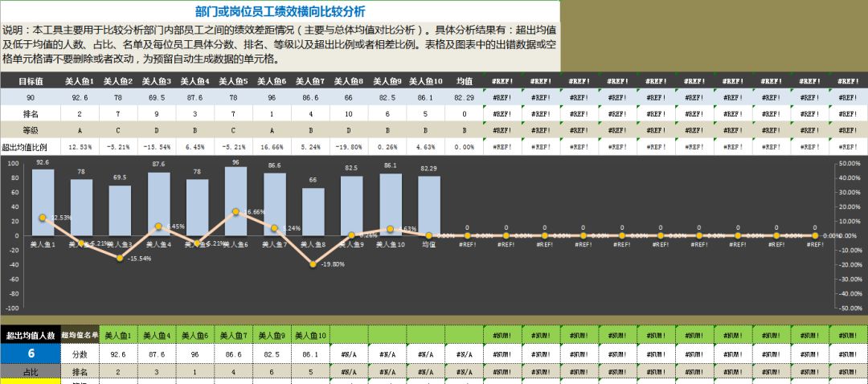Select score cell 66 in top table

(x=349, y=97)
